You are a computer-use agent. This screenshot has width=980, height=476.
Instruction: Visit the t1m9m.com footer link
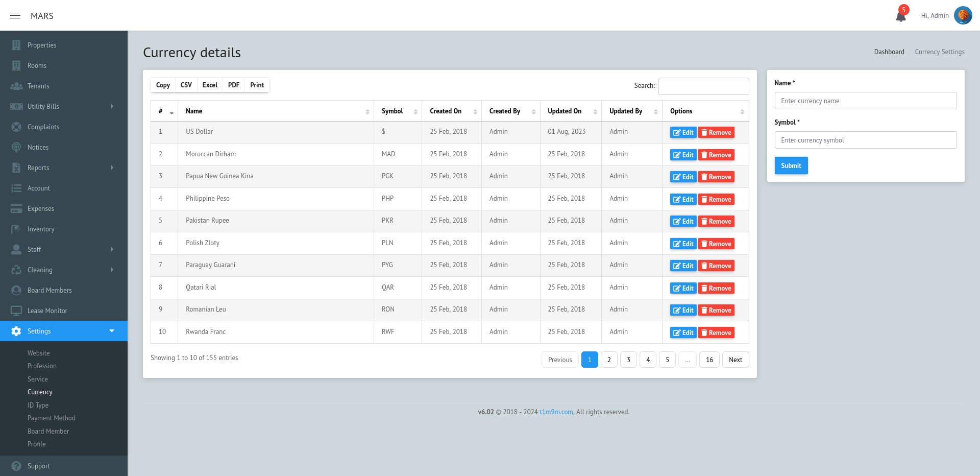click(x=556, y=412)
